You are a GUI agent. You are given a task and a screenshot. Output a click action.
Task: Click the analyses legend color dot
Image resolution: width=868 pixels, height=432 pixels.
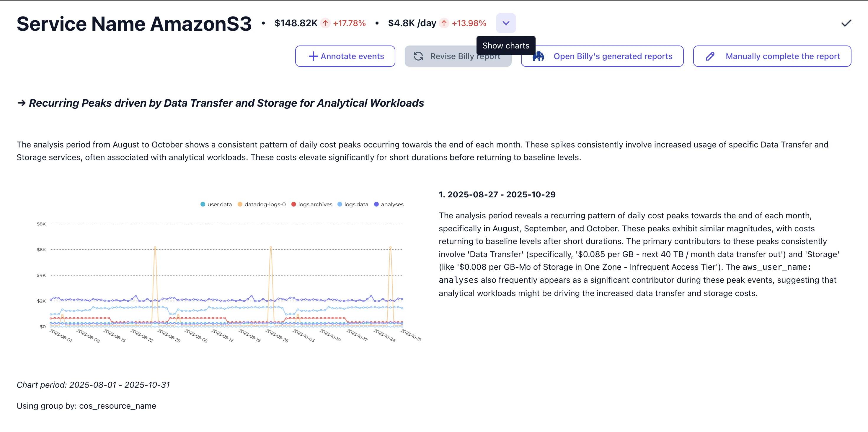(x=376, y=204)
